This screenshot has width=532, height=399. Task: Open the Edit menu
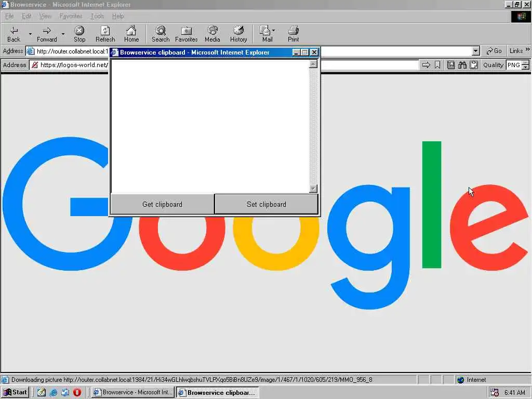[x=26, y=16]
